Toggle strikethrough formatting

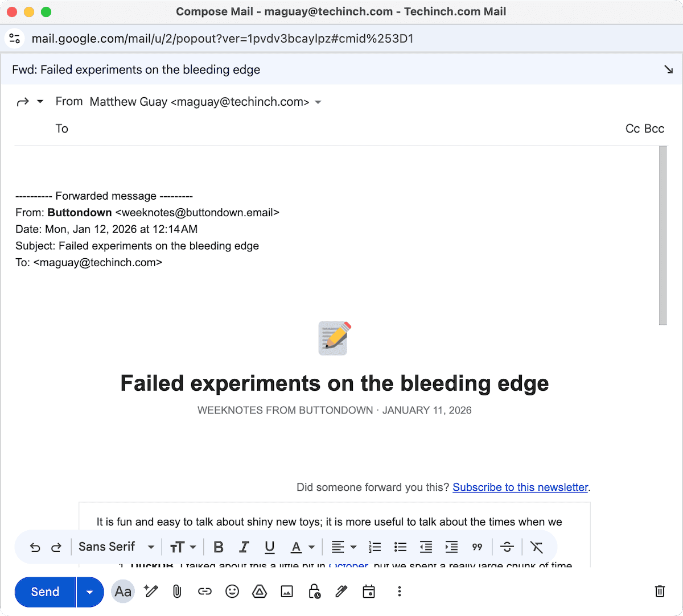507,547
